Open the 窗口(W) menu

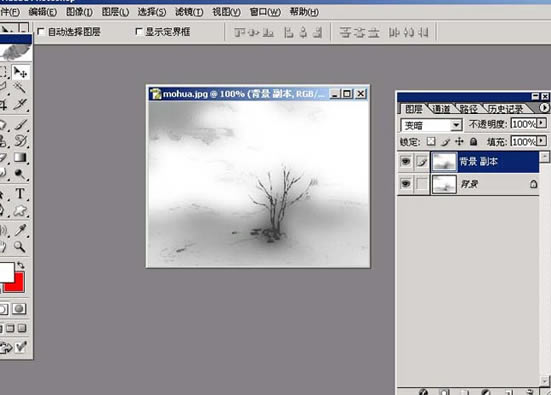(265, 12)
